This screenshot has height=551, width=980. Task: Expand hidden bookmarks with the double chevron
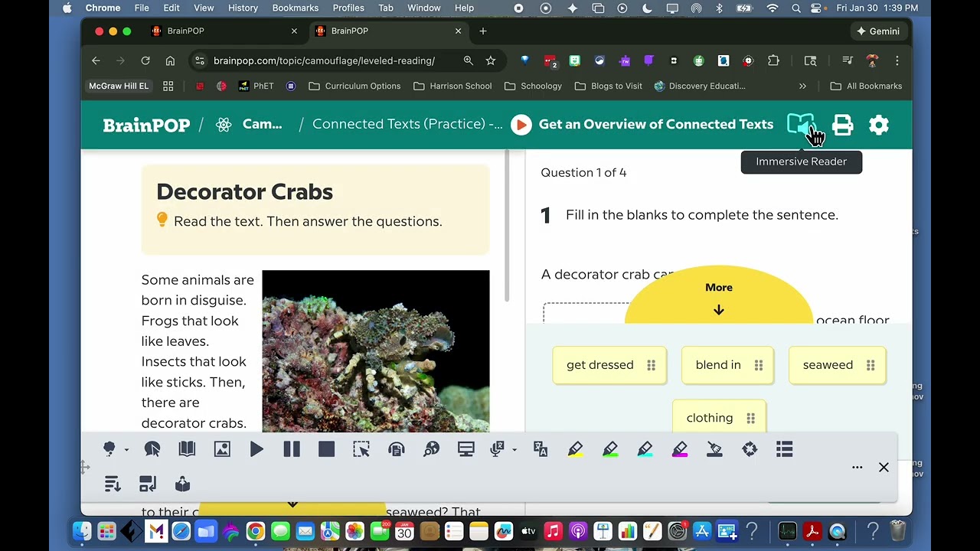pos(802,86)
